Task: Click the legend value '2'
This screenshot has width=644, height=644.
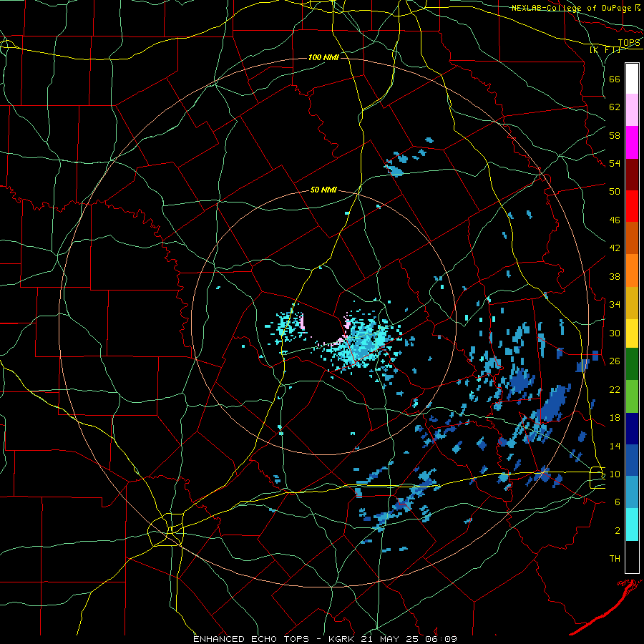Action: coord(618,531)
